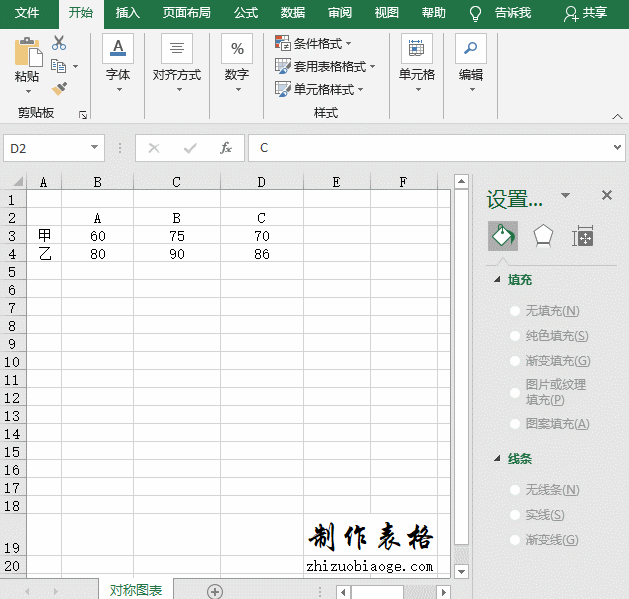Select cell containing 86

(262, 254)
